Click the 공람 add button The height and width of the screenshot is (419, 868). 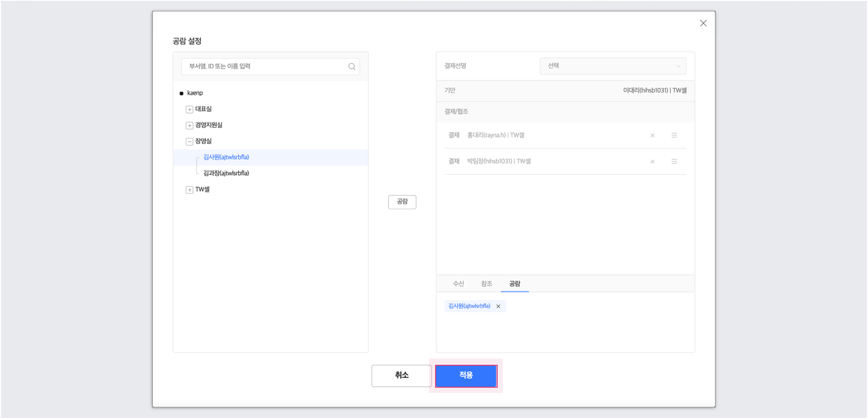(402, 202)
